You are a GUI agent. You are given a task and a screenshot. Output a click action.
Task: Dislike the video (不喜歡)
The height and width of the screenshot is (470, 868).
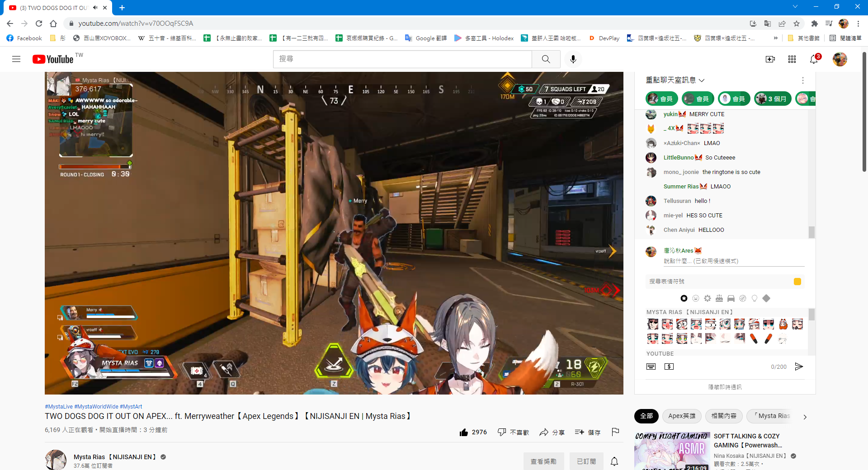point(513,432)
